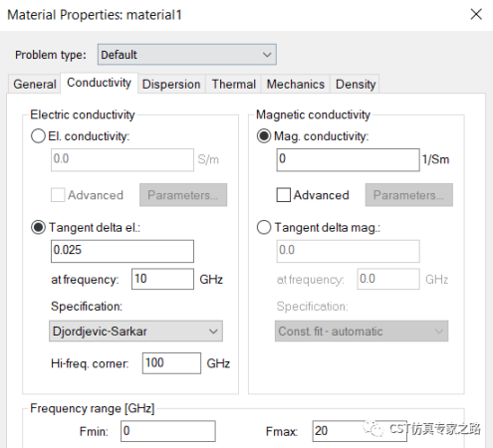The height and width of the screenshot is (448, 493).
Task: Click the electric at frequency field
Action: (162, 279)
